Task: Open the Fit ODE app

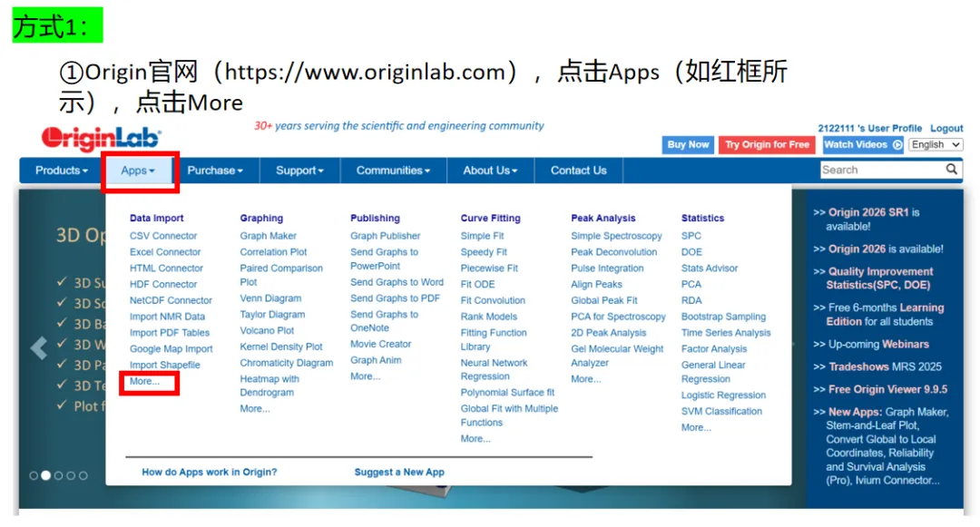Action: pyautogui.click(x=477, y=284)
